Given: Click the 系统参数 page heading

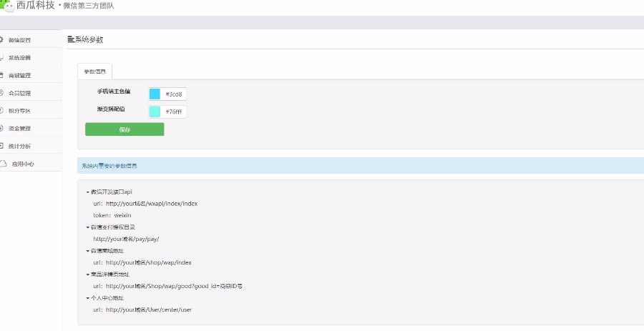Looking at the screenshot, I should pos(89,39).
